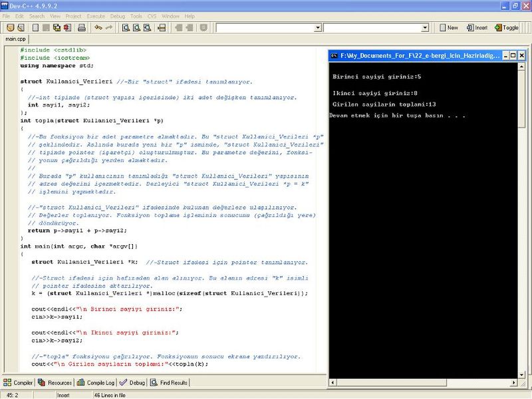Click the Print icon in the toolbar
This screenshot has height=399, width=532.
[82, 28]
